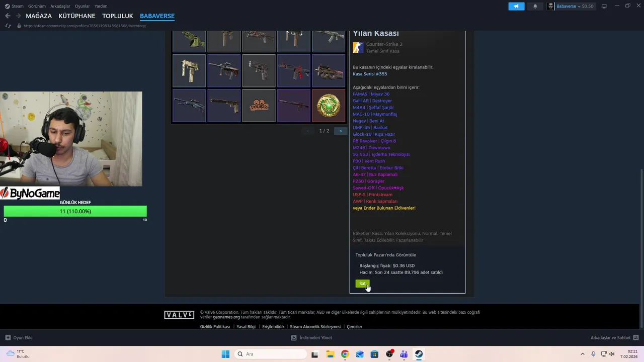Click the microphone tray icon

[593, 354]
